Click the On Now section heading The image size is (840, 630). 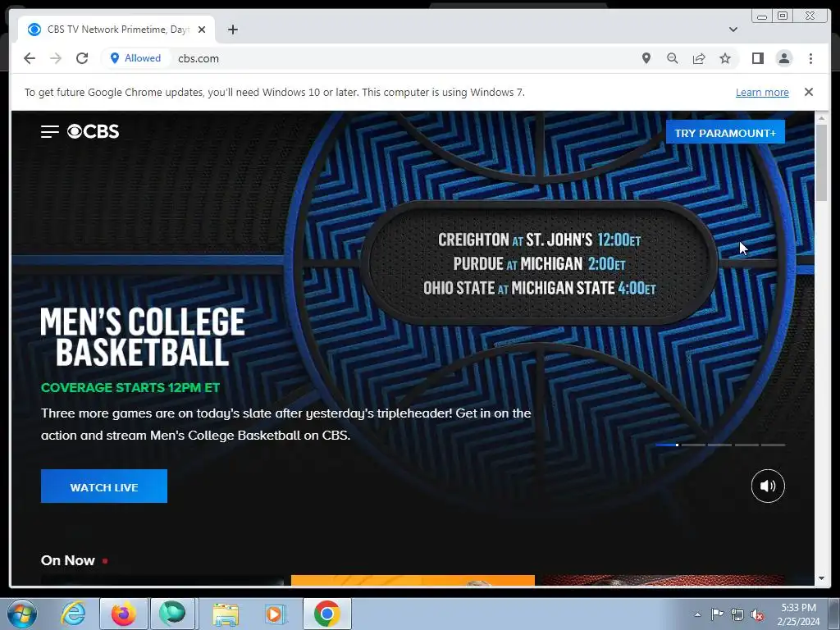pos(67,560)
